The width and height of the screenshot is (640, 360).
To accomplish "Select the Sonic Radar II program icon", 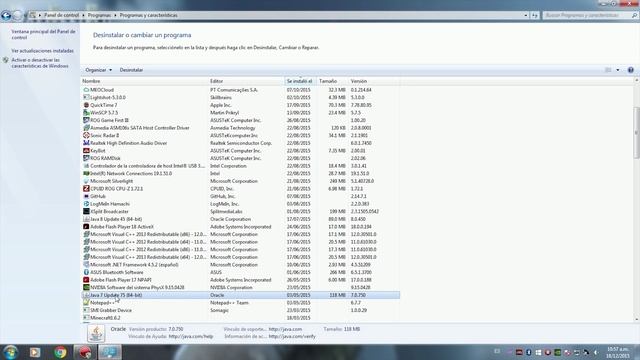I will [86, 136].
